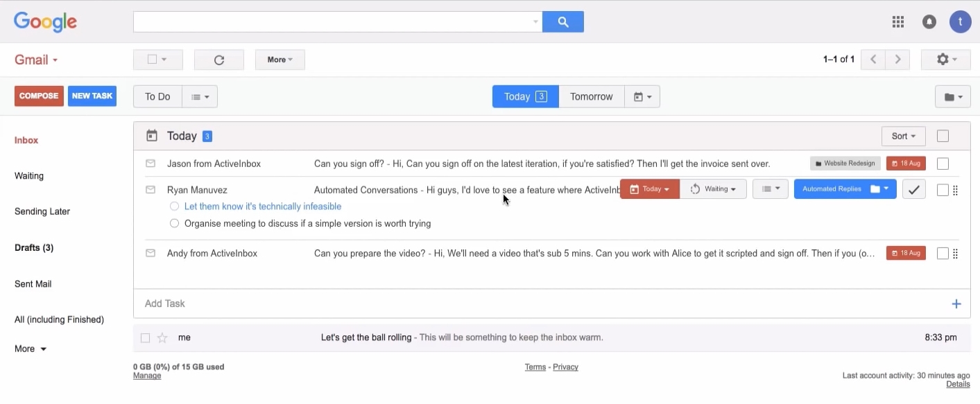Open Google notifications bell
980x404 pixels.
coord(929,21)
